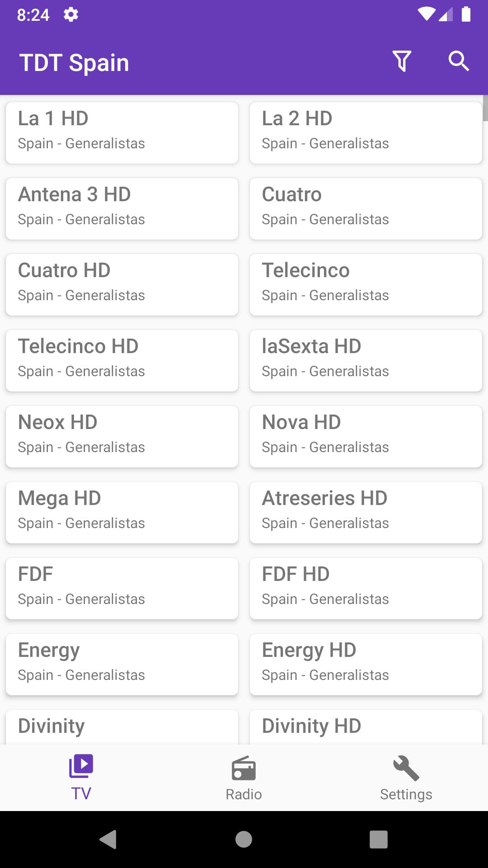Open the Radio tab icon
488x868 pixels.
(244, 768)
